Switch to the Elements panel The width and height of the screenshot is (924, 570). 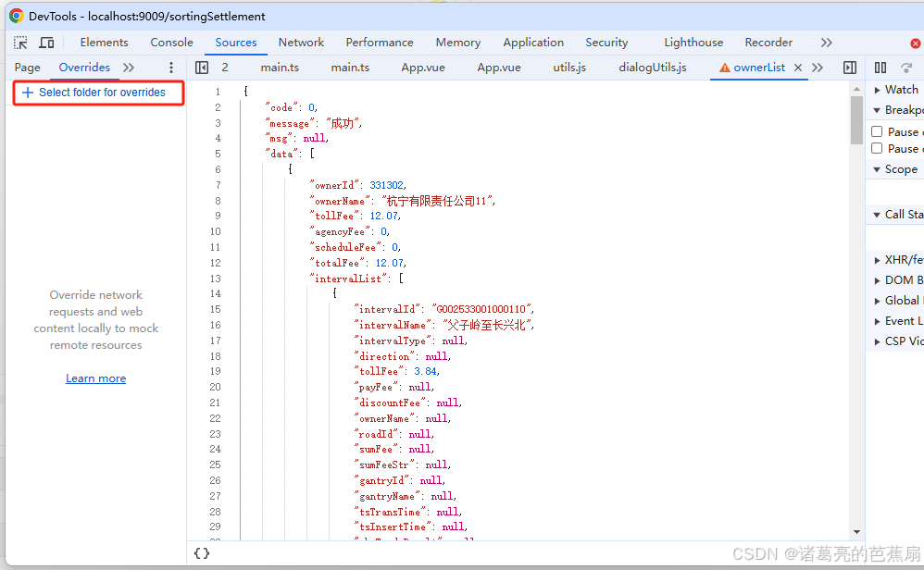104,43
